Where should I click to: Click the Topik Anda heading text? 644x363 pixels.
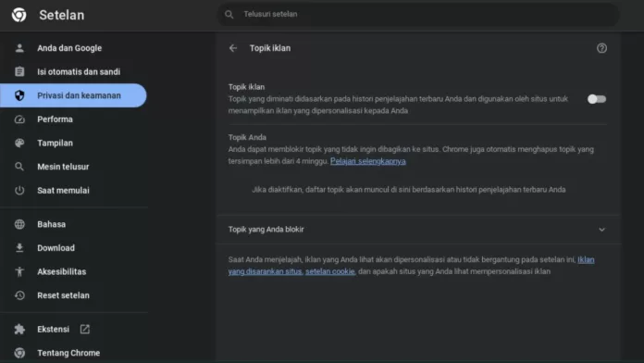(247, 137)
